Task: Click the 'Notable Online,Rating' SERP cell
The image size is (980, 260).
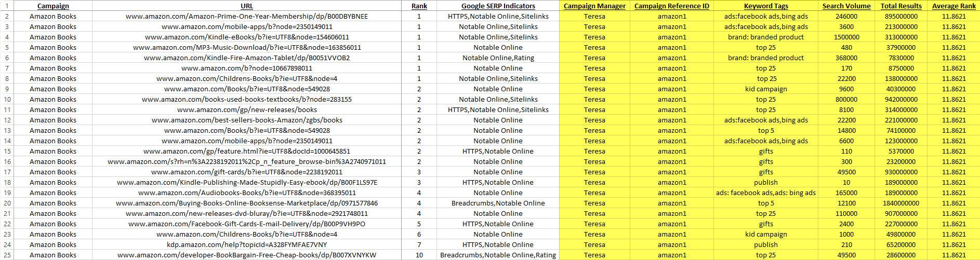Action: click(498, 58)
